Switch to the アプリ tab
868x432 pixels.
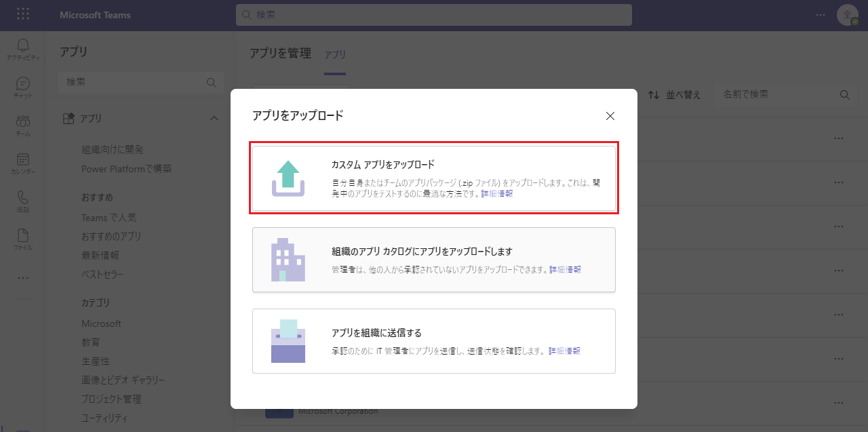click(x=335, y=54)
